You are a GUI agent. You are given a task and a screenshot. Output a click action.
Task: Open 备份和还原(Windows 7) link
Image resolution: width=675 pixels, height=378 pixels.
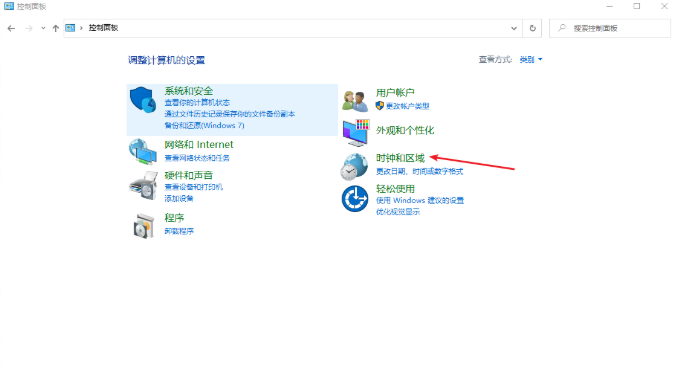click(204, 125)
